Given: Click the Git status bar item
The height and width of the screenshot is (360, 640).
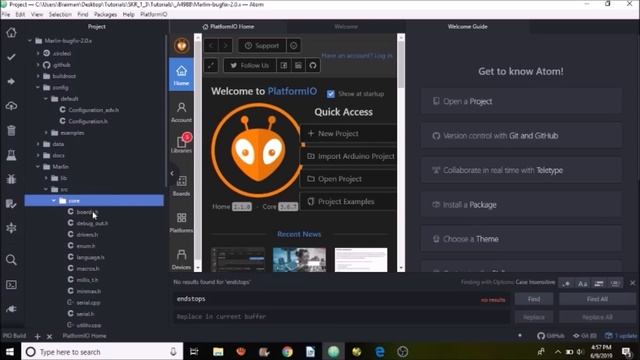Looking at the screenshot, I should 584,336.
